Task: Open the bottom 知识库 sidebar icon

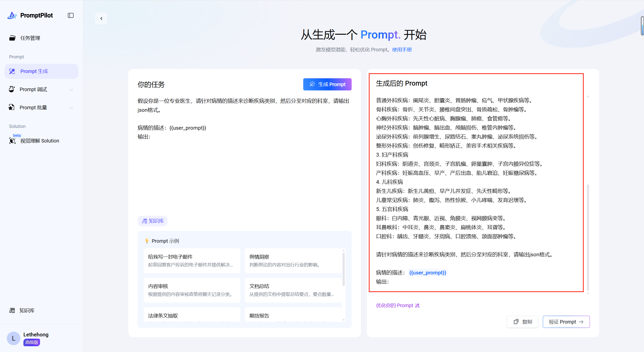Action: (12, 310)
